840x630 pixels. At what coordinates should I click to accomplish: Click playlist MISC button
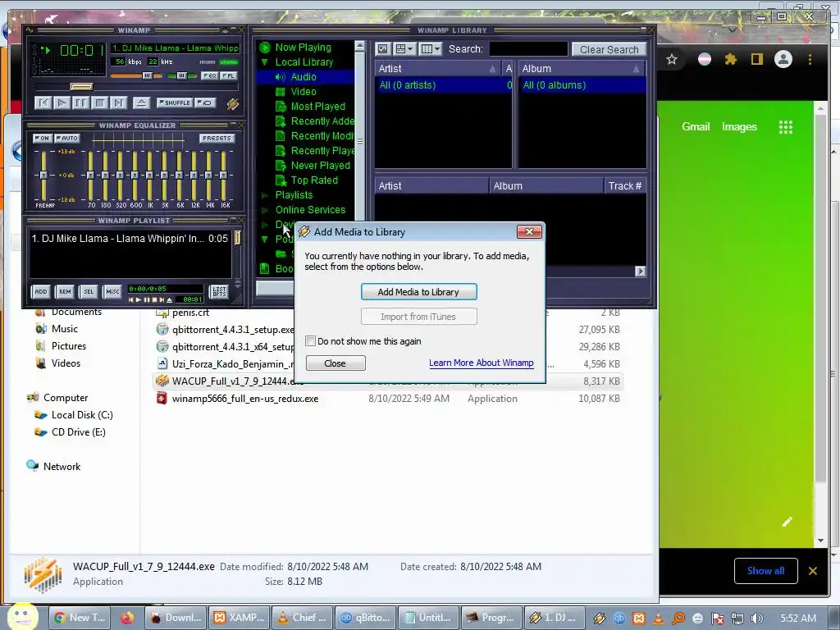pyautogui.click(x=112, y=291)
